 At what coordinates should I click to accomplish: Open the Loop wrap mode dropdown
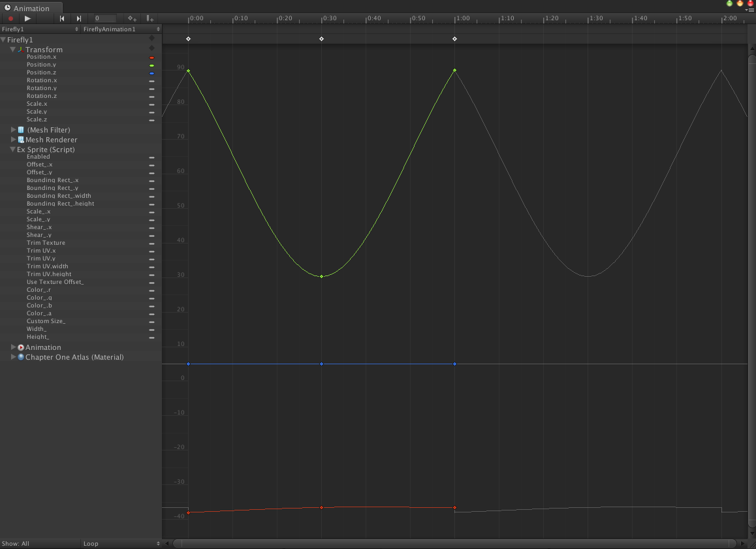(121, 544)
